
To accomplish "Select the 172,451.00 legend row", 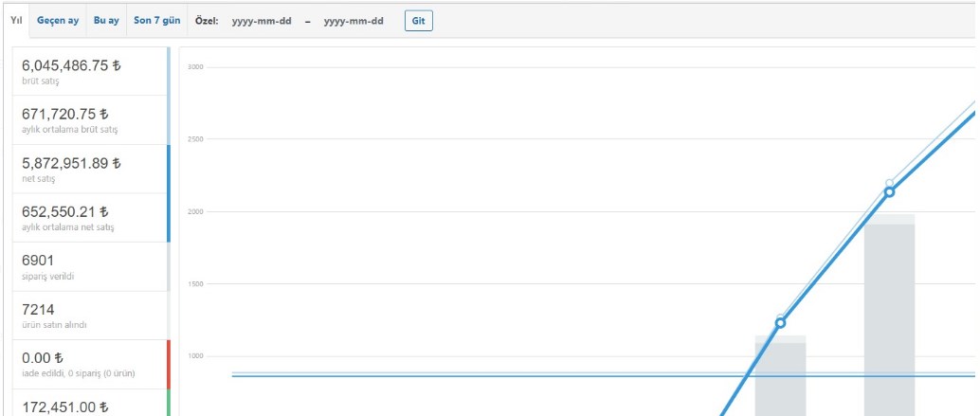I will point(91,402).
